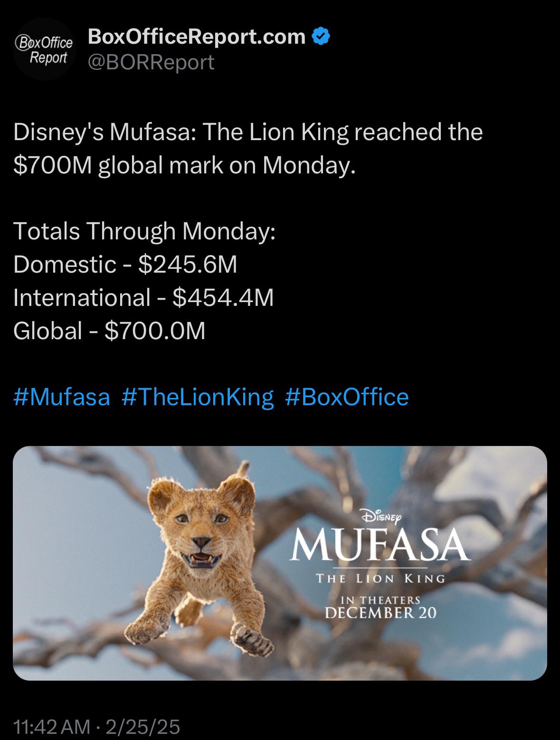Visit the @BORReport handle
The width and height of the screenshot is (560, 740).
tap(151, 62)
